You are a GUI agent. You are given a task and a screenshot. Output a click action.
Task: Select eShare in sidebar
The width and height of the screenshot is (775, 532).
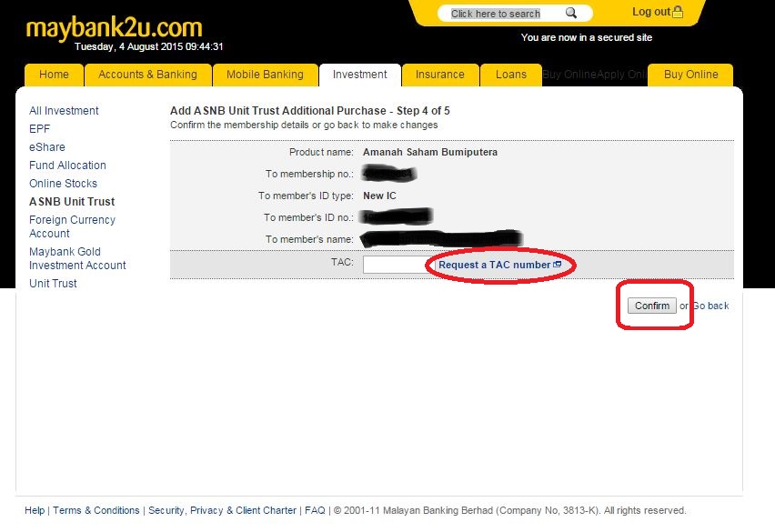[x=47, y=147]
